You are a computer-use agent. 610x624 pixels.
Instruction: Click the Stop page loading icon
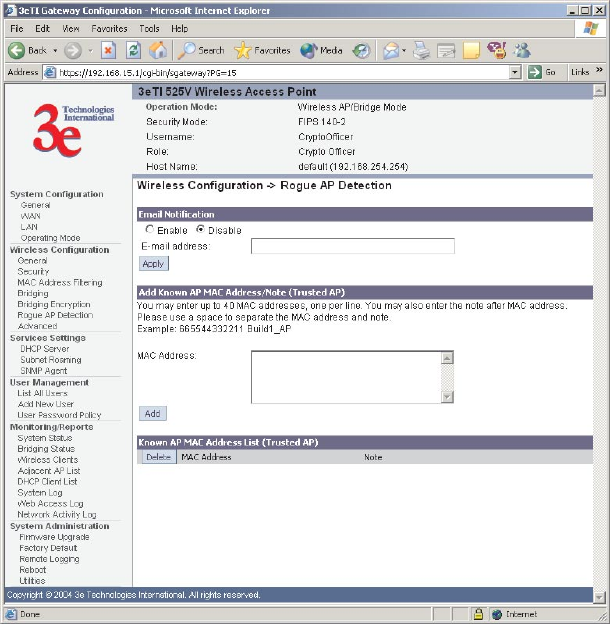coord(108,51)
